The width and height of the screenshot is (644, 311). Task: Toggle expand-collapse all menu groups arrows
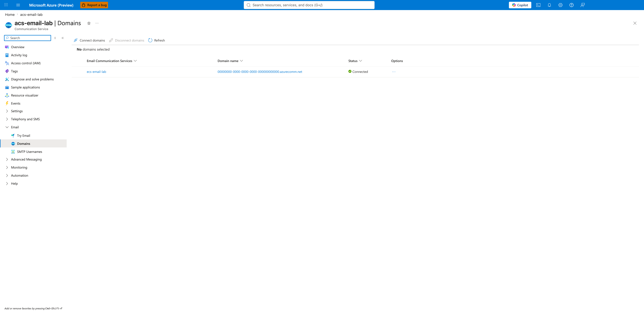[55, 38]
